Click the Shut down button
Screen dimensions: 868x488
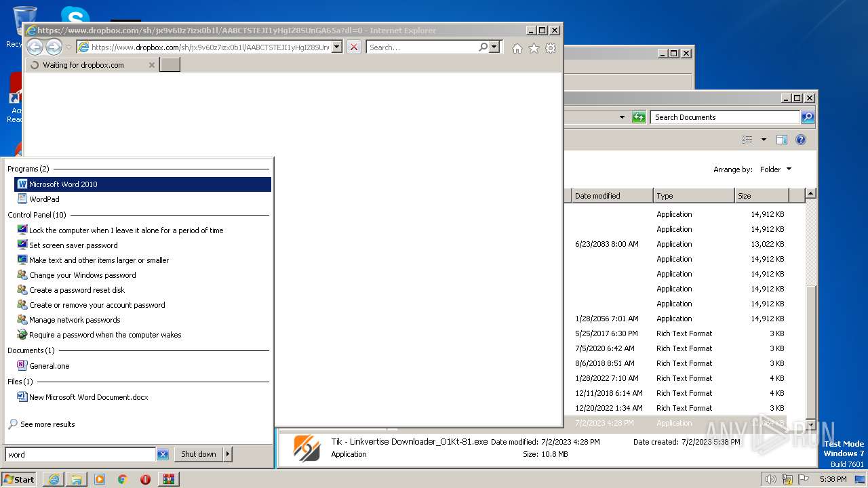click(x=199, y=455)
